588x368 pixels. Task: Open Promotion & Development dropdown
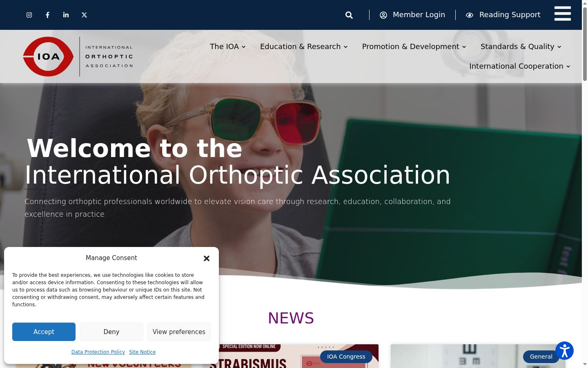pos(414,47)
